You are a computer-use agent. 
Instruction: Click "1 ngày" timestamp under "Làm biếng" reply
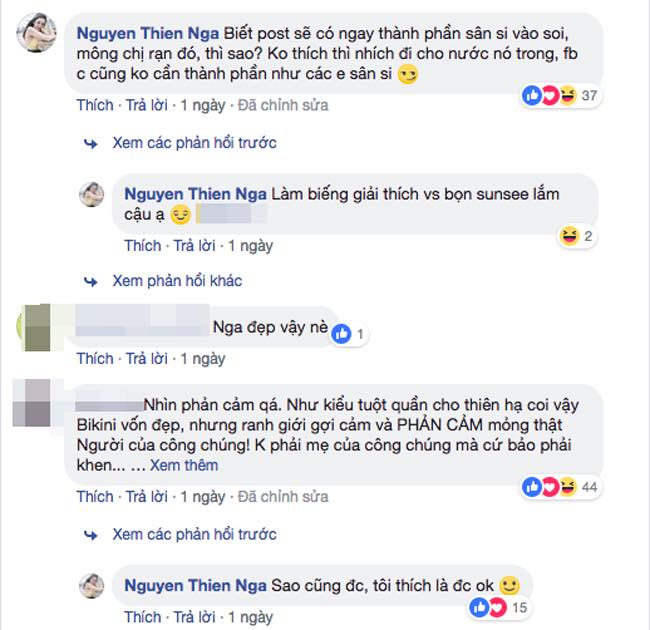[x=252, y=245]
